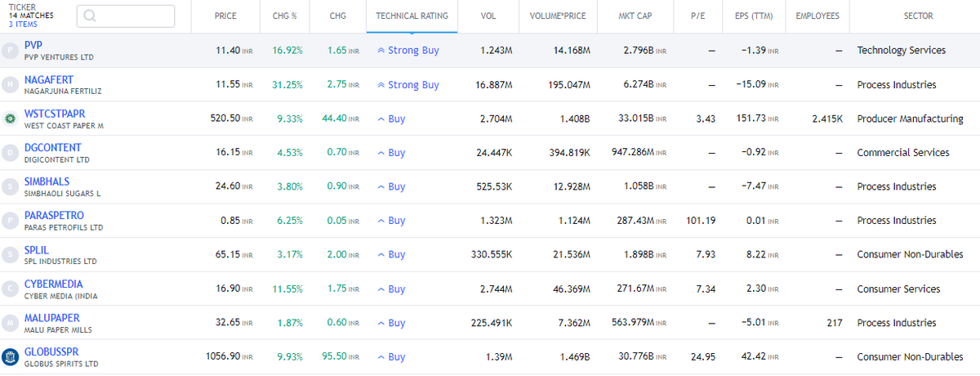This screenshot has width=980, height=376.
Task: Select Commercial Services sector cell
Action: (903, 153)
